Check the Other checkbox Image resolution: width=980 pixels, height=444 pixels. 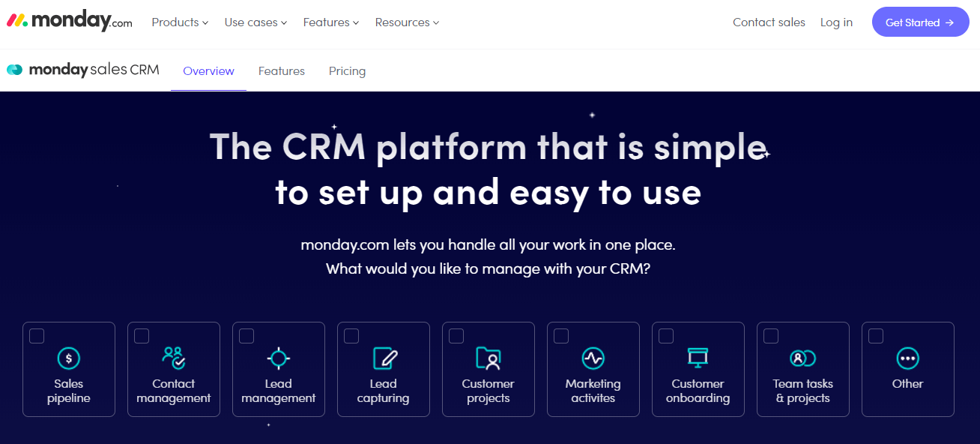876,336
